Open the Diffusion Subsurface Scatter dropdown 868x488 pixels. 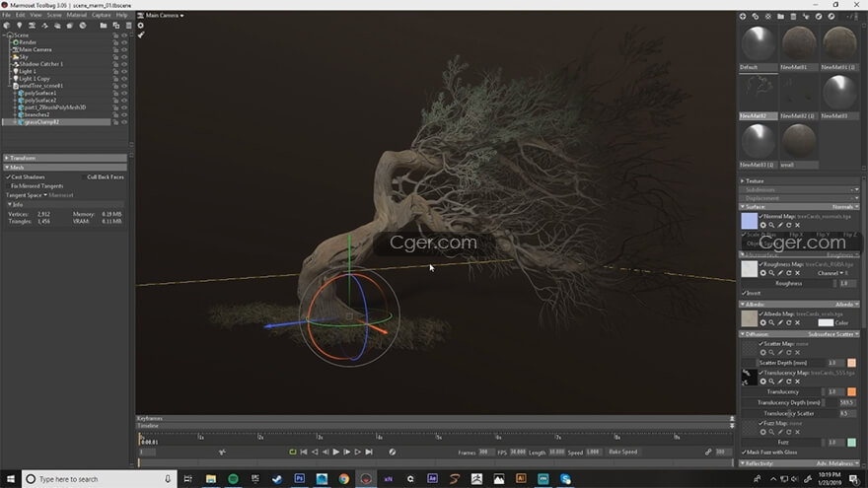coord(833,334)
